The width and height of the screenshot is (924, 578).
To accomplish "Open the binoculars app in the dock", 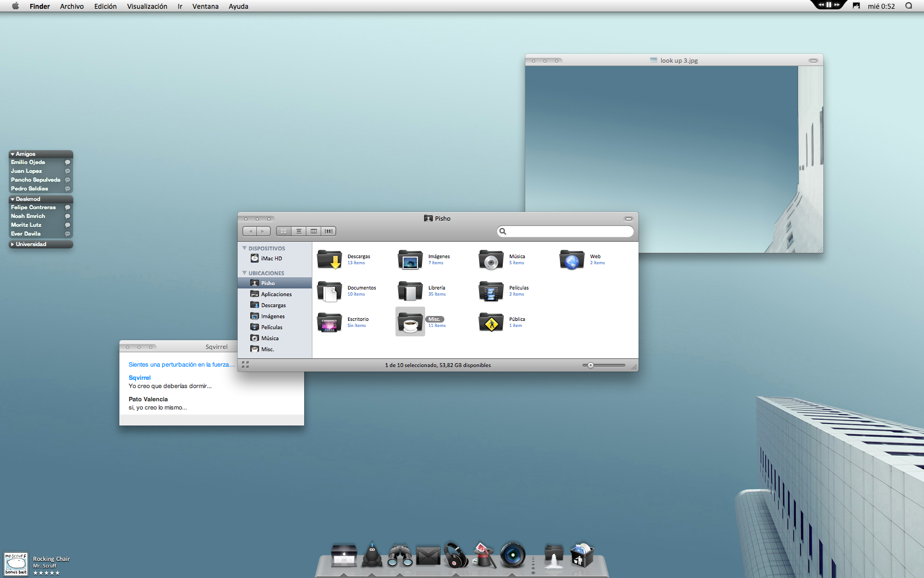I will (400, 555).
